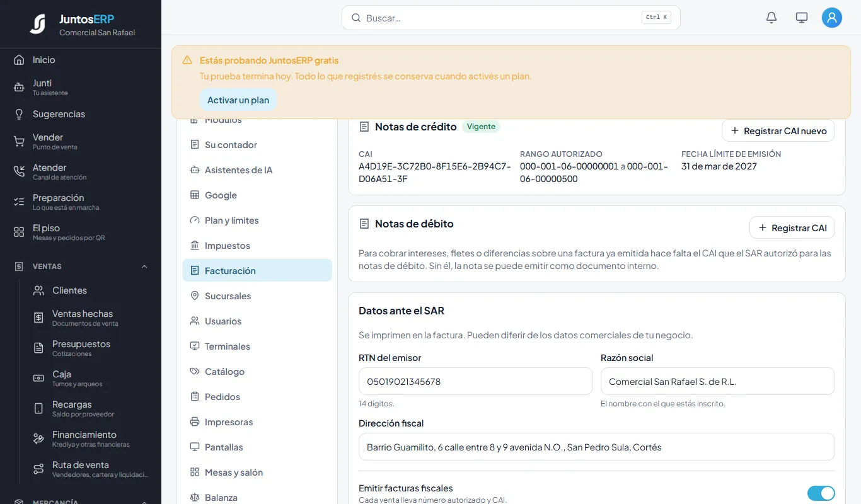The image size is (861, 504).
Task: Click the Recargas phone icon
Action: pos(38,408)
